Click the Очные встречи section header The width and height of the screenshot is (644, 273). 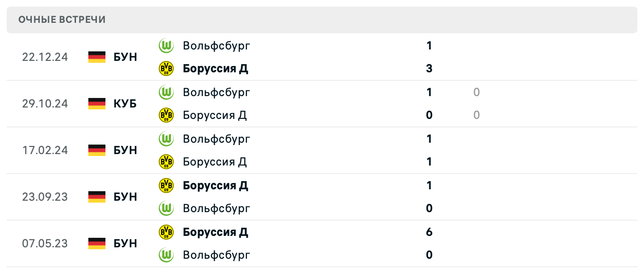point(62,19)
